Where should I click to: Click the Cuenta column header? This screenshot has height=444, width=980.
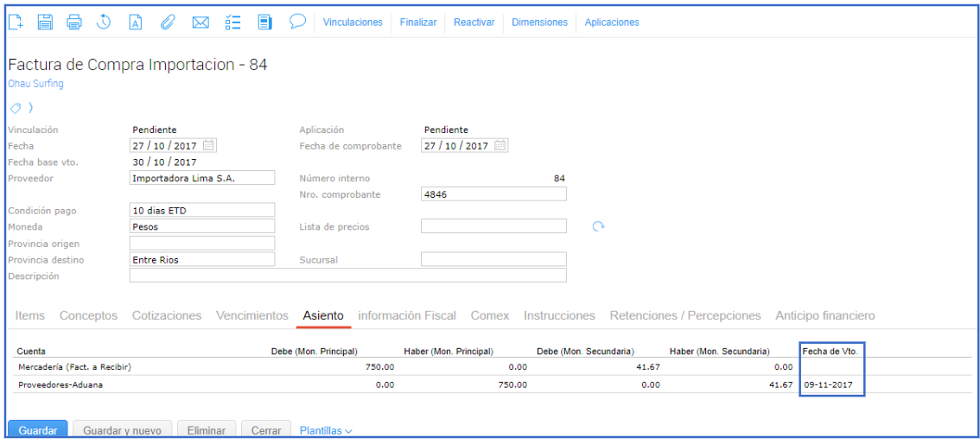(31, 351)
